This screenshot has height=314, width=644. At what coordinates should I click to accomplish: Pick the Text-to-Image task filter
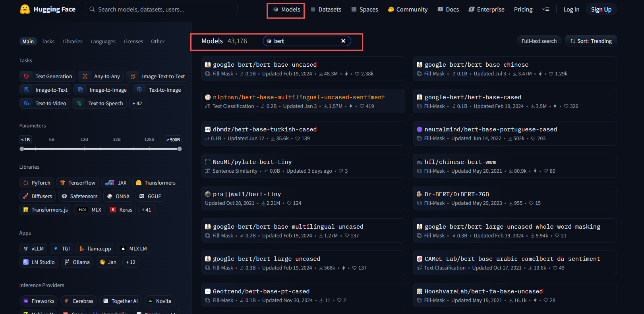[159, 90]
